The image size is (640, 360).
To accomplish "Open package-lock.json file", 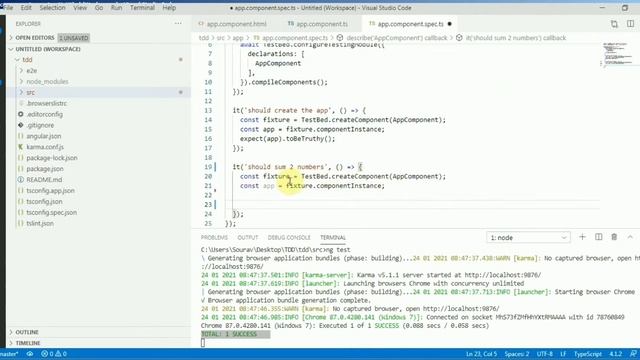I will coord(52,158).
